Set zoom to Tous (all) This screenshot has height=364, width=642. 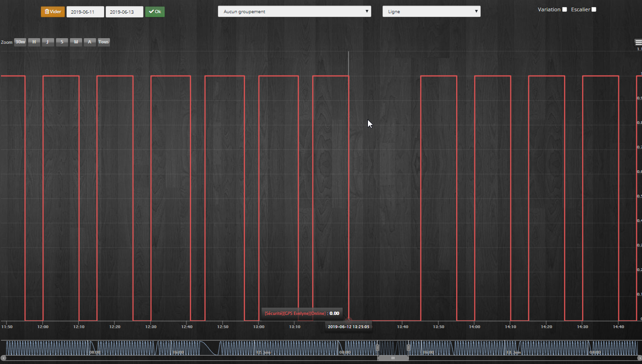click(104, 42)
